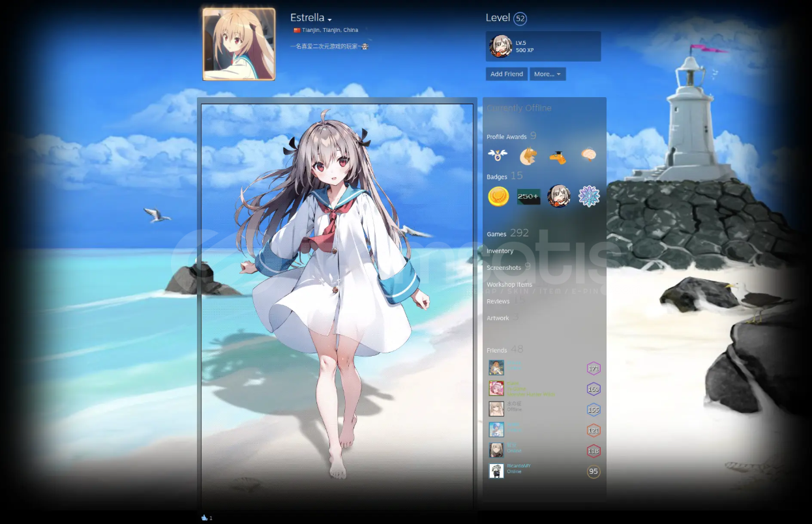Viewport: 812px width, 524px height.
Task: Open the winged medal profile award
Action: pos(498,155)
